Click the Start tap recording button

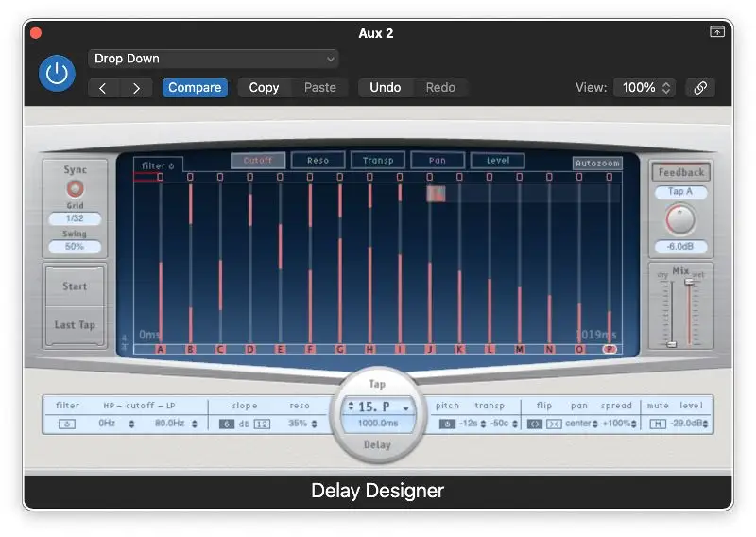click(75, 286)
